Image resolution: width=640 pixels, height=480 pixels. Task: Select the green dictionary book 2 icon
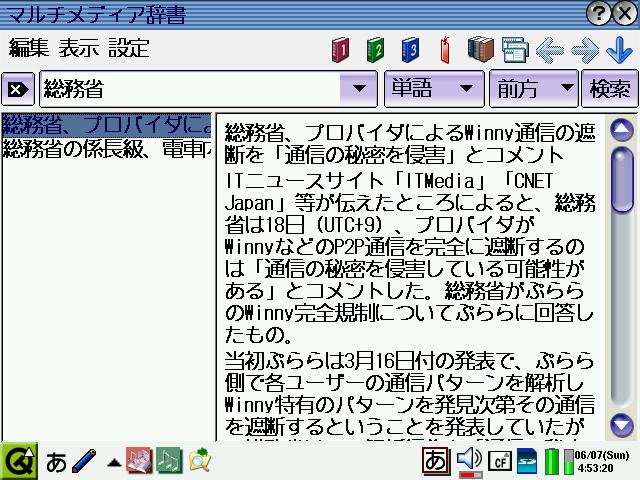[375, 50]
